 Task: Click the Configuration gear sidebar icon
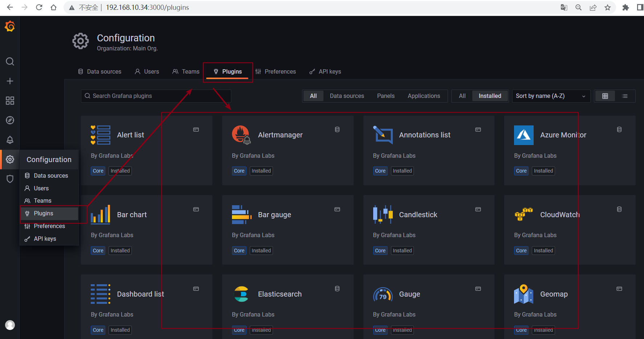pyautogui.click(x=10, y=159)
